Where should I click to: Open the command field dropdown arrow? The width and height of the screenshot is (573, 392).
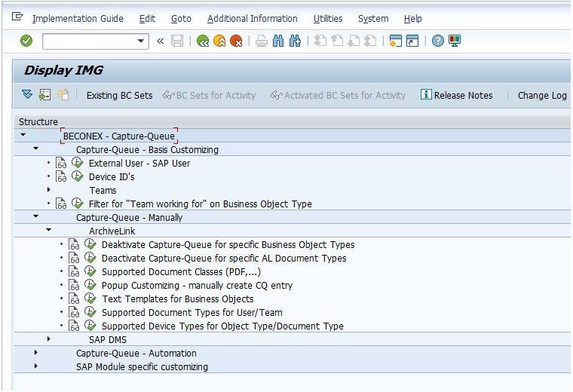coord(141,41)
